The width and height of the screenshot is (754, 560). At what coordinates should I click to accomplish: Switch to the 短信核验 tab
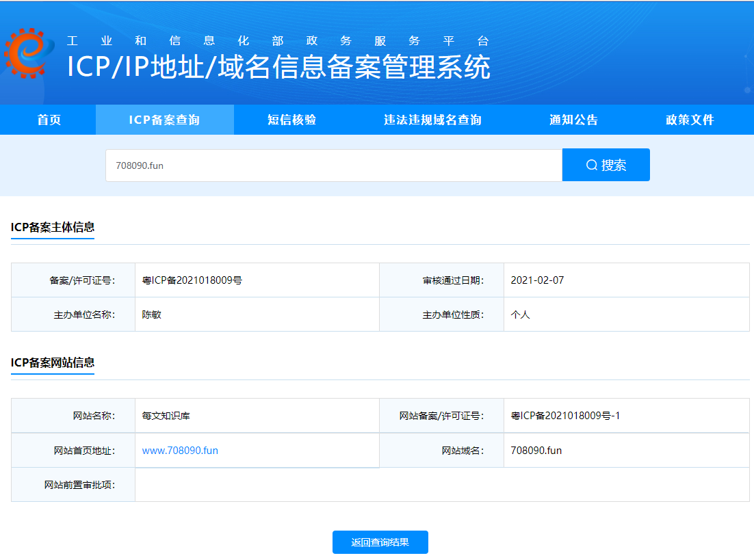click(x=291, y=120)
